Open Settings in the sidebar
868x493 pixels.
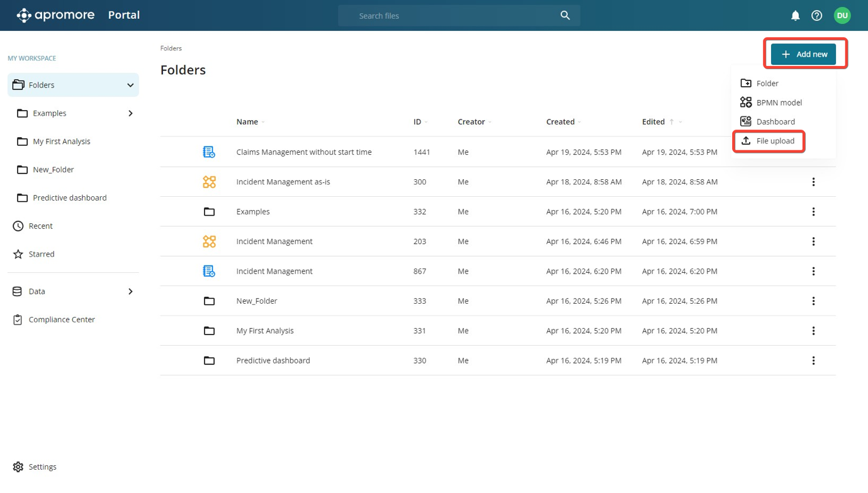click(x=42, y=467)
